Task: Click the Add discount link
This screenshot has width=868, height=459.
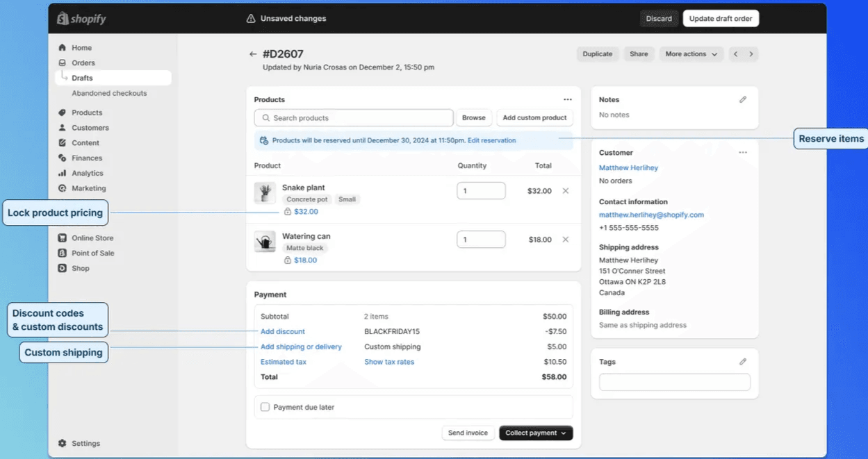Action: pyautogui.click(x=283, y=332)
